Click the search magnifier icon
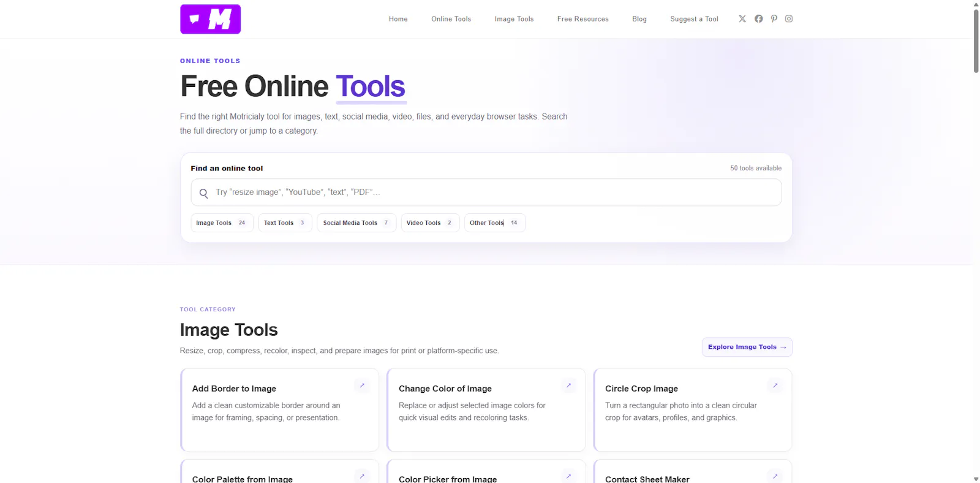 pyautogui.click(x=204, y=193)
